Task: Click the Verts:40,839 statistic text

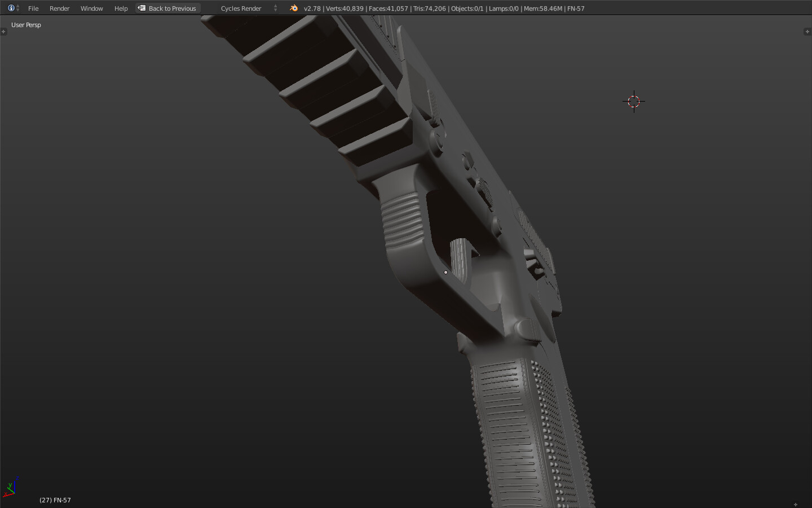Action: click(345, 8)
